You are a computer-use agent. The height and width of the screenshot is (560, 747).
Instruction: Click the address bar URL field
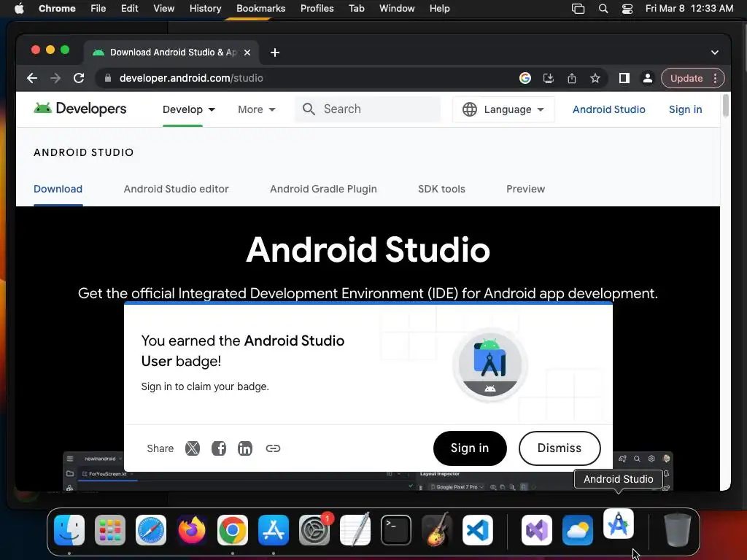[x=305, y=78]
